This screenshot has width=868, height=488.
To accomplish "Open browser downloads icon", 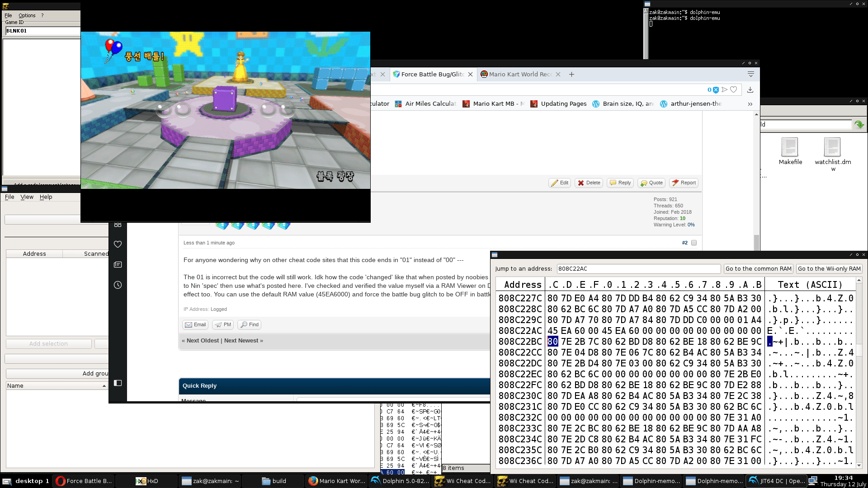I will pyautogui.click(x=750, y=90).
